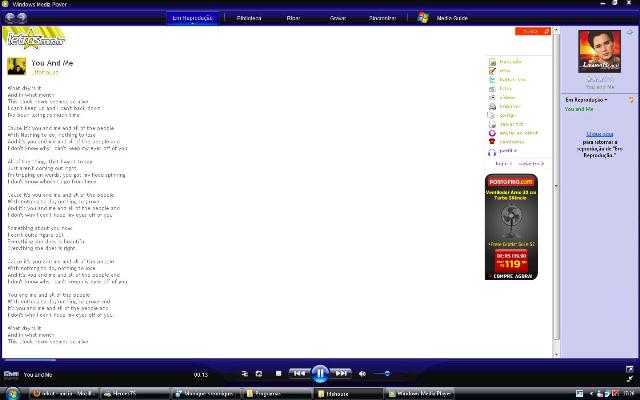The width and height of the screenshot is (640, 400).
Task: Open the vídeos link
Action: click(x=507, y=97)
